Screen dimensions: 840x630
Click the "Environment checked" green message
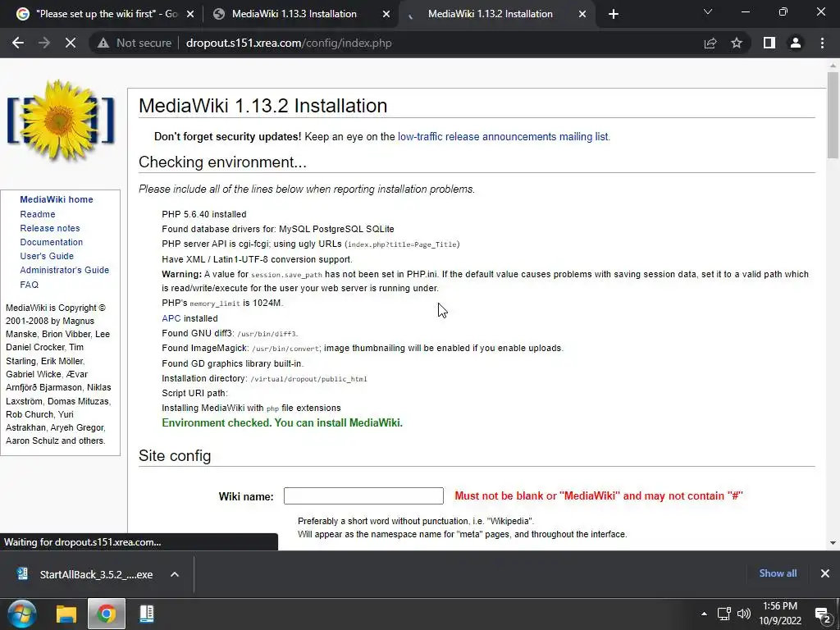(282, 422)
